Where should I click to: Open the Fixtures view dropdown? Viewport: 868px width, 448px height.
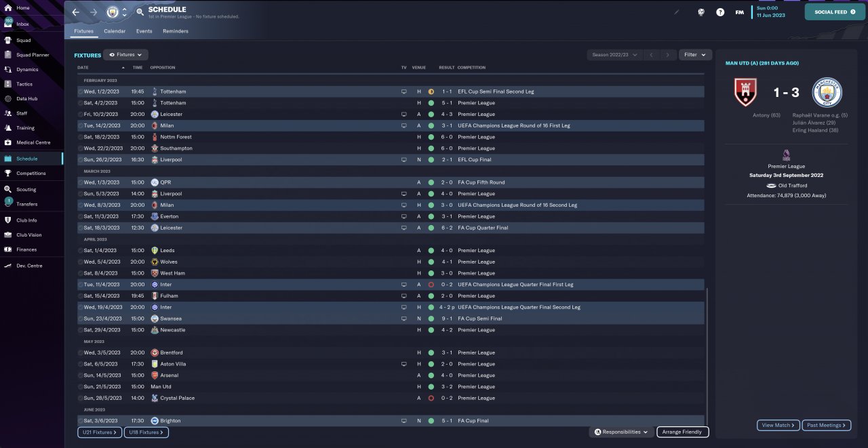126,54
